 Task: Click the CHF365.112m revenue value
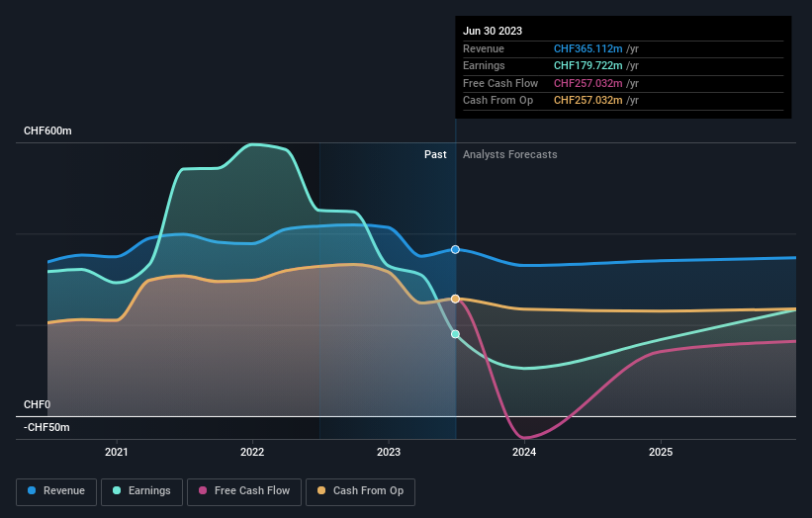(x=587, y=48)
